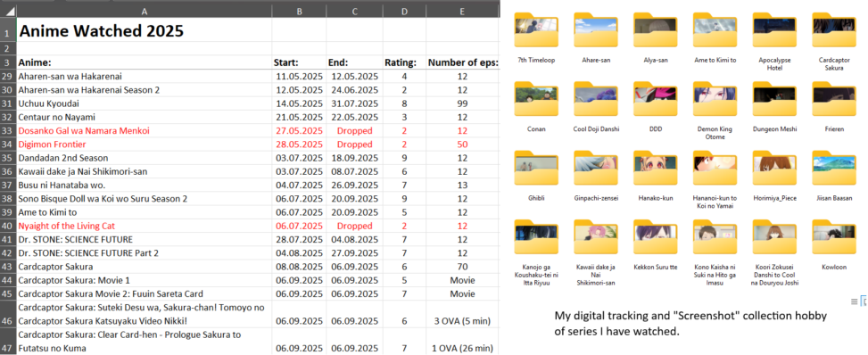The height and width of the screenshot is (355, 868).
Task: Select the Hanako-kun folder
Action: [656, 169]
